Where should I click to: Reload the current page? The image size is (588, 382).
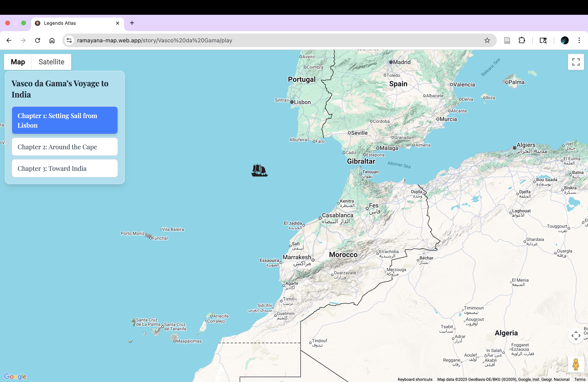[38, 41]
